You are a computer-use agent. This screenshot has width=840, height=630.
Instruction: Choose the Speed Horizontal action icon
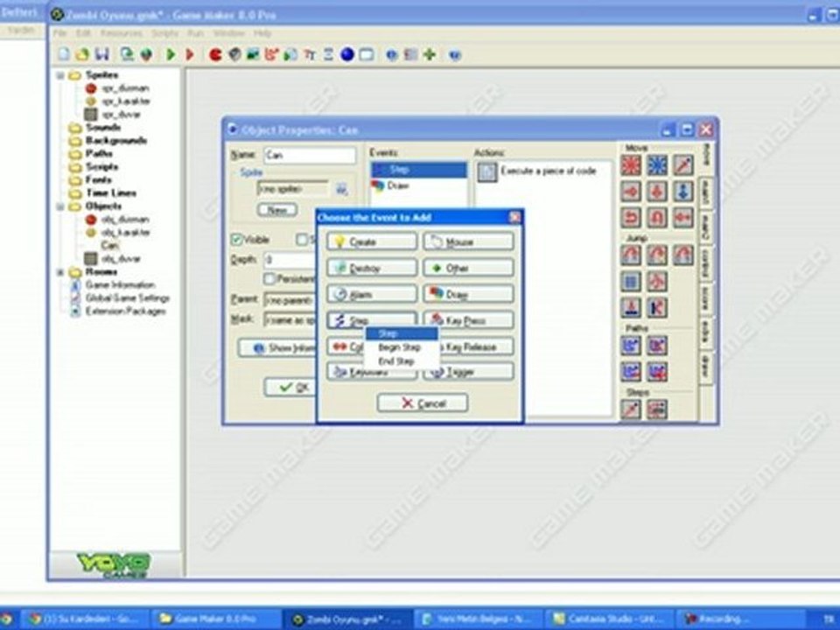pyautogui.click(x=631, y=192)
